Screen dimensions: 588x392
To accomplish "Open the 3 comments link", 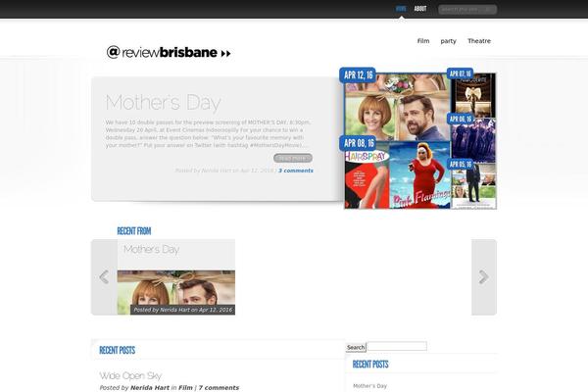I will click(x=296, y=171).
